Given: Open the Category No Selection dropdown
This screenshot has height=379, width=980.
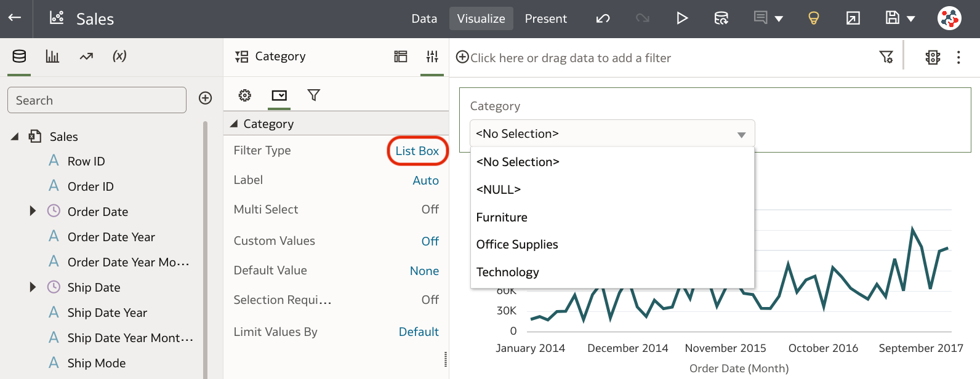Looking at the screenshot, I should tap(612, 134).
